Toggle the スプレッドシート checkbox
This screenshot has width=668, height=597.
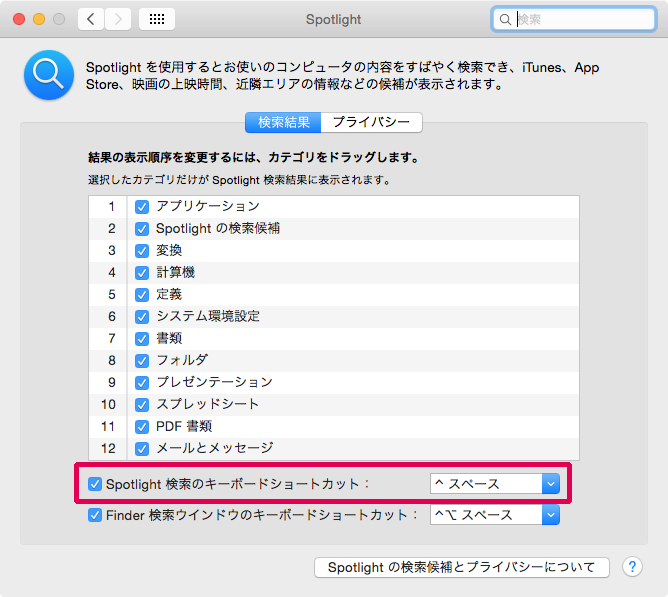click(x=142, y=405)
